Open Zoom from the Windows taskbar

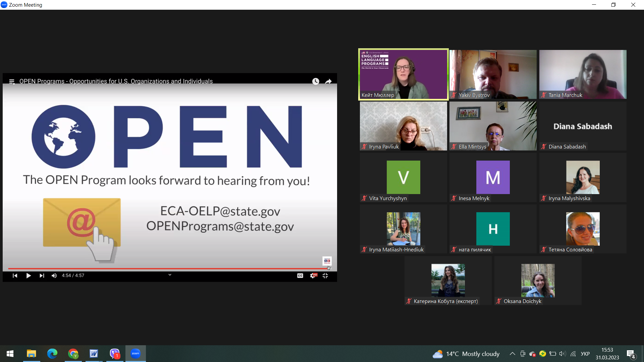pyautogui.click(x=136, y=354)
